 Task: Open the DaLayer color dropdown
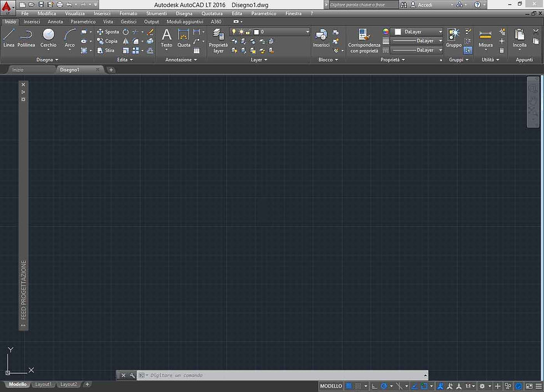pyautogui.click(x=417, y=32)
